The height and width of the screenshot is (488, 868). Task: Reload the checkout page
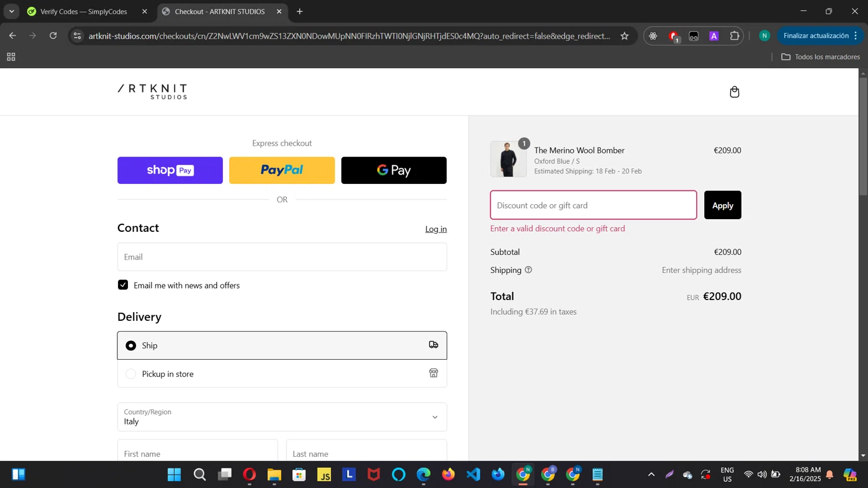53,36
